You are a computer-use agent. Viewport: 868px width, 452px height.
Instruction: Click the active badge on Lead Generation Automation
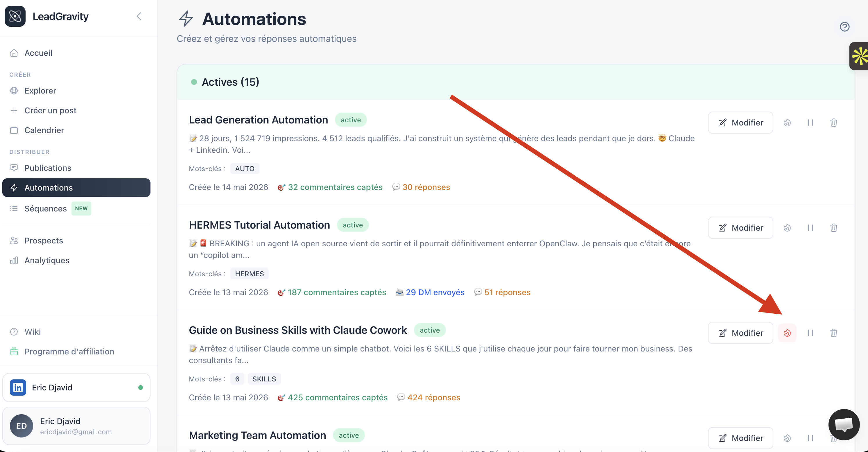[x=351, y=120]
